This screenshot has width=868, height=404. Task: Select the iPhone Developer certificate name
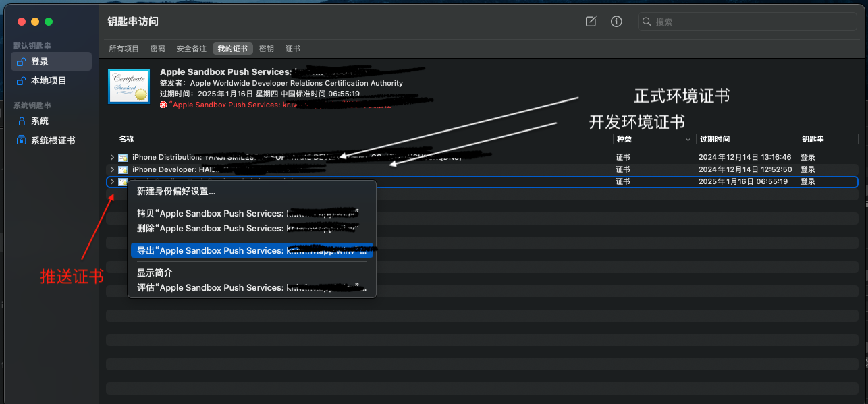[x=216, y=169]
